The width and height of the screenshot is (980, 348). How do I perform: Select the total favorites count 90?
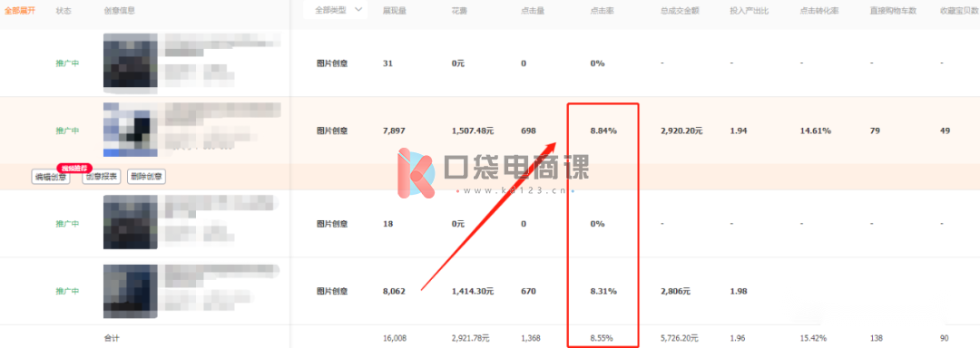point(945,338)
